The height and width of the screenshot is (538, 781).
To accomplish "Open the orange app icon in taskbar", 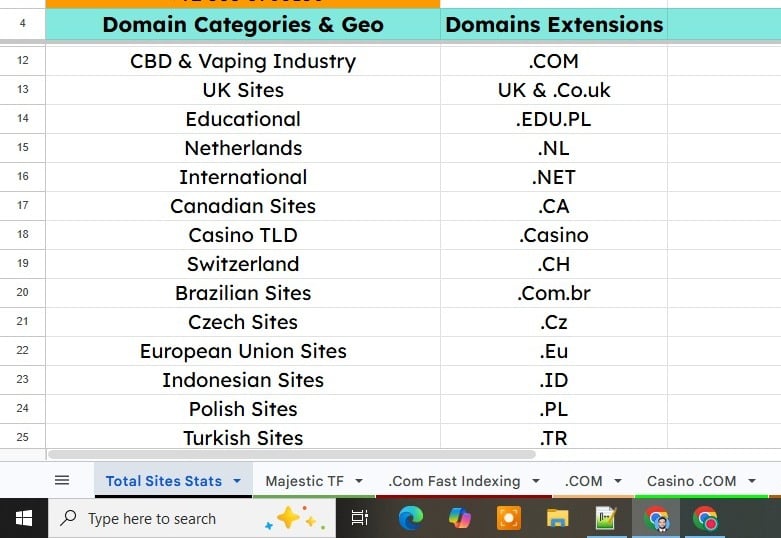I will click(509, 518).
